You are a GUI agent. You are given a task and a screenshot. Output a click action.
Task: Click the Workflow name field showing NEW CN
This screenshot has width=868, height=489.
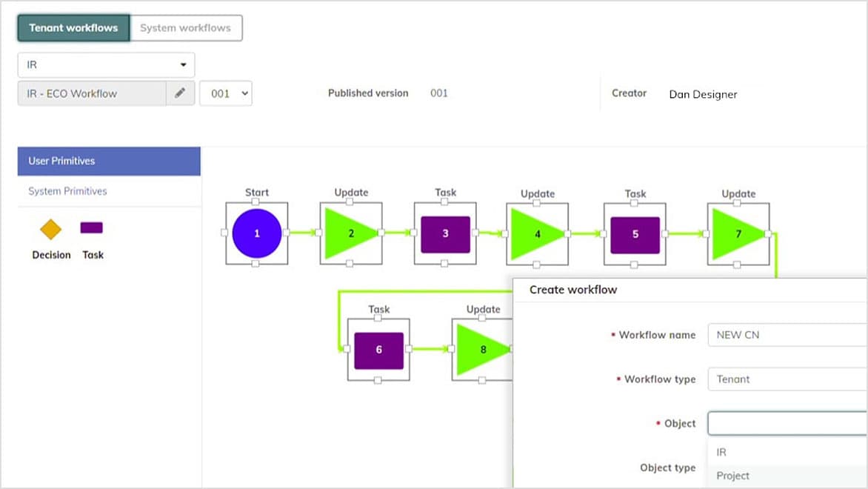(785, 335)
